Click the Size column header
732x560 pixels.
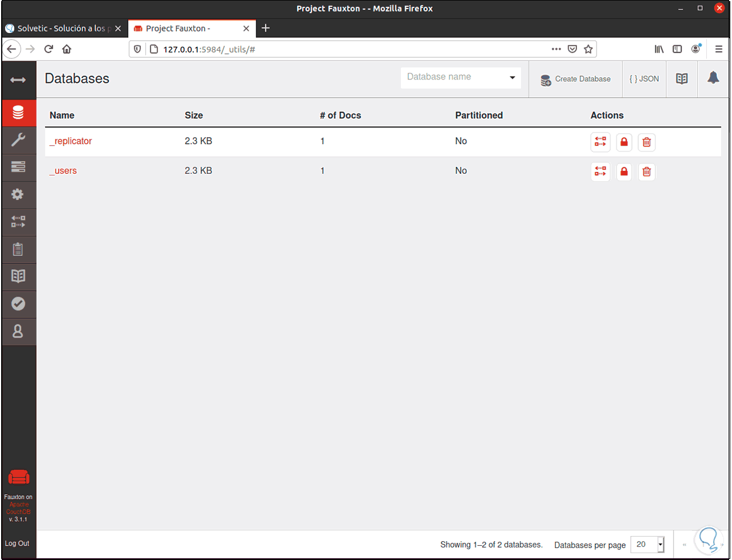(x=194, y=115)
